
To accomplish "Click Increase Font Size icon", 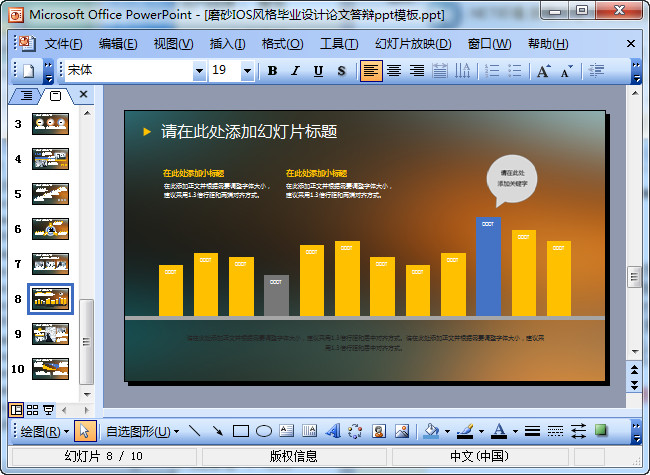I will click(543, 71).
